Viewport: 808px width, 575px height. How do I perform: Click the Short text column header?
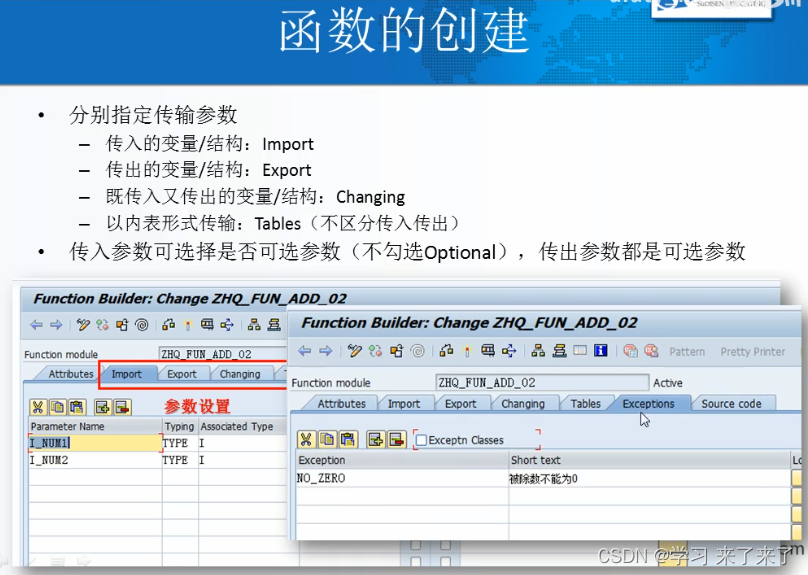[649, 460]
